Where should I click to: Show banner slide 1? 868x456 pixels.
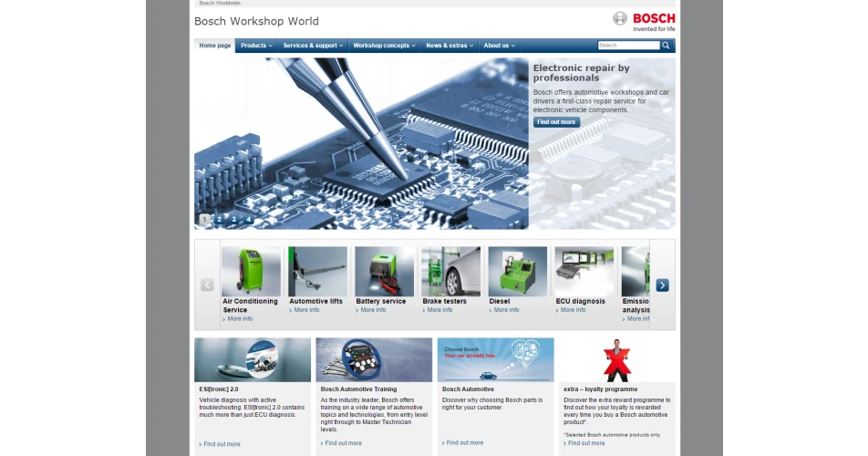pyautogui.click(x=205, y=219)
